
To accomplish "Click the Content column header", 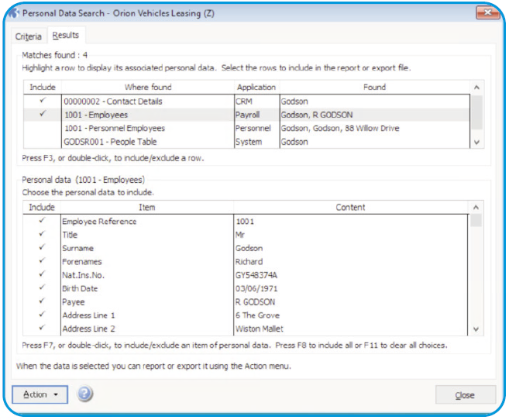I will click(350, 208).
